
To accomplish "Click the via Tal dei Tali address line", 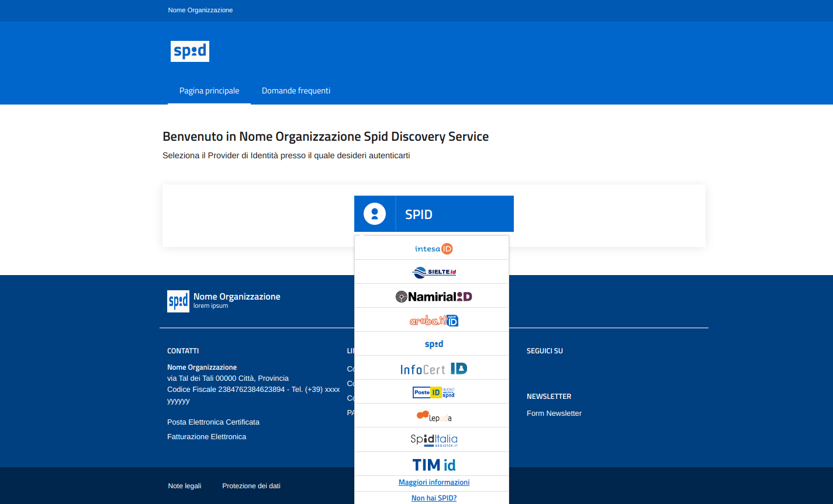I will pyautogui.click(x=228, y=378).
